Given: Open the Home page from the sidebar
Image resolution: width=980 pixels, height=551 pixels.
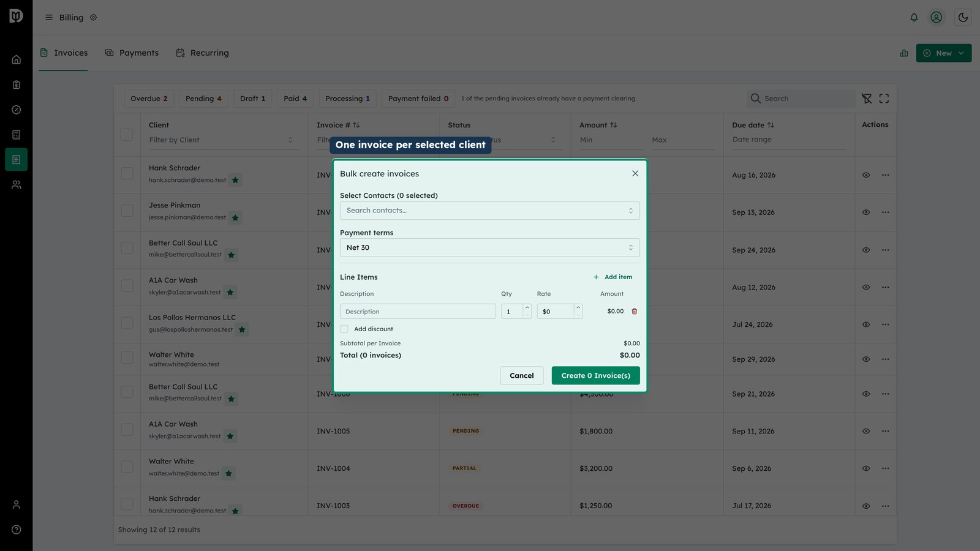Looking at the screenshot, I should click(x=17, y=59).
